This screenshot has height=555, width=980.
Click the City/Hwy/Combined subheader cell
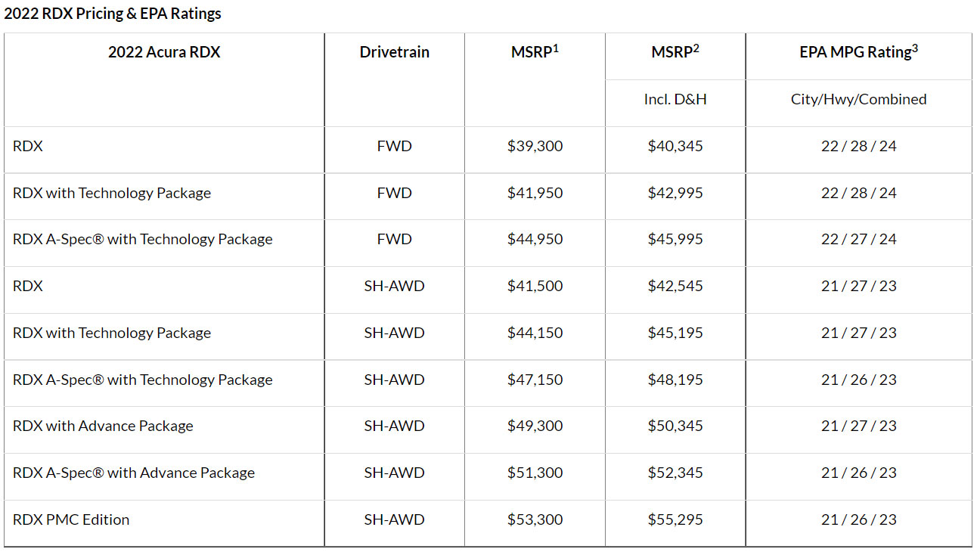tap(858, 99)
